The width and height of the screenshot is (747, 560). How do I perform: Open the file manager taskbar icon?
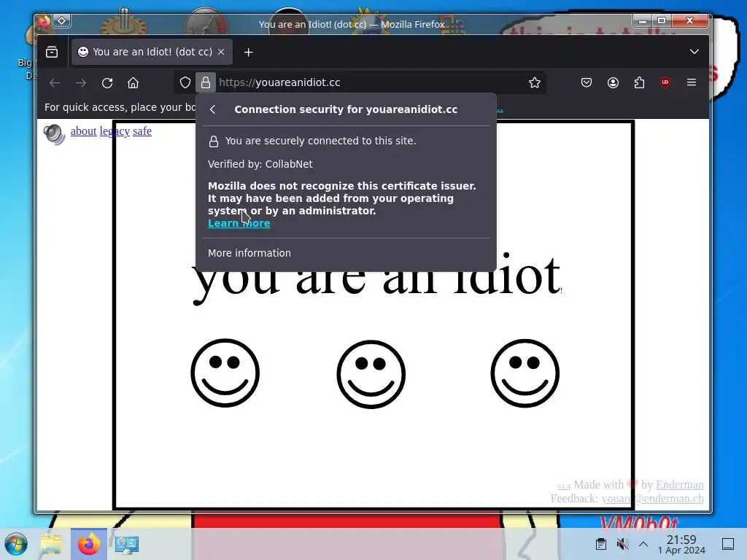pyautogui.click(x=52, y=544)
